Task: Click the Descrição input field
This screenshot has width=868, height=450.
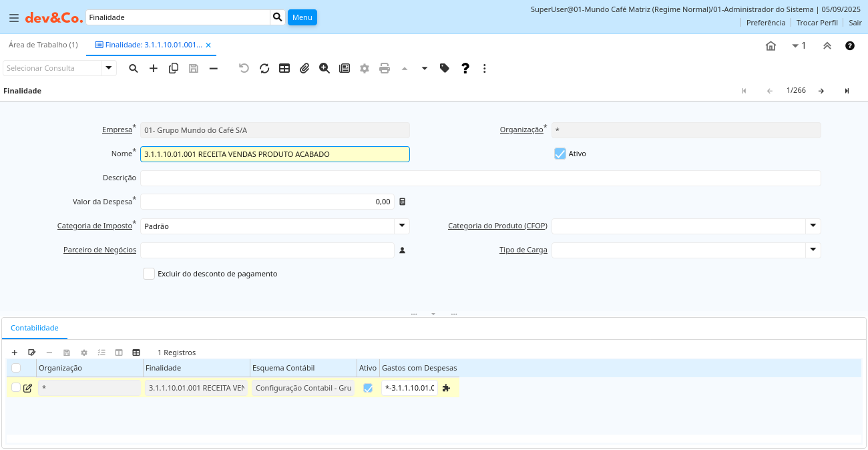Action: 480,178
